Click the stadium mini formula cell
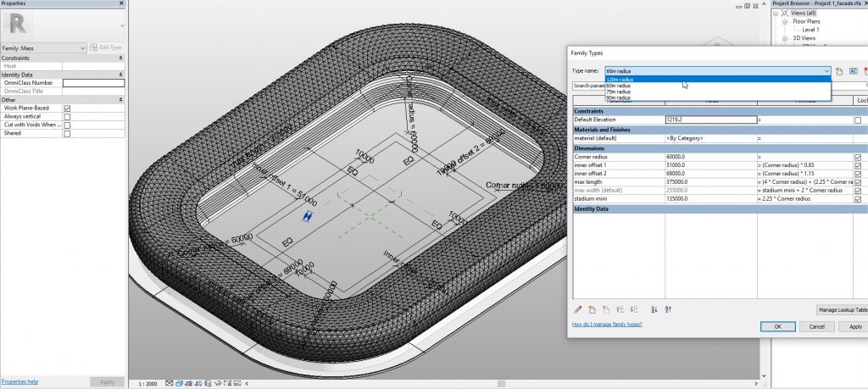This screenshot has height=389, width=868. 805,198
